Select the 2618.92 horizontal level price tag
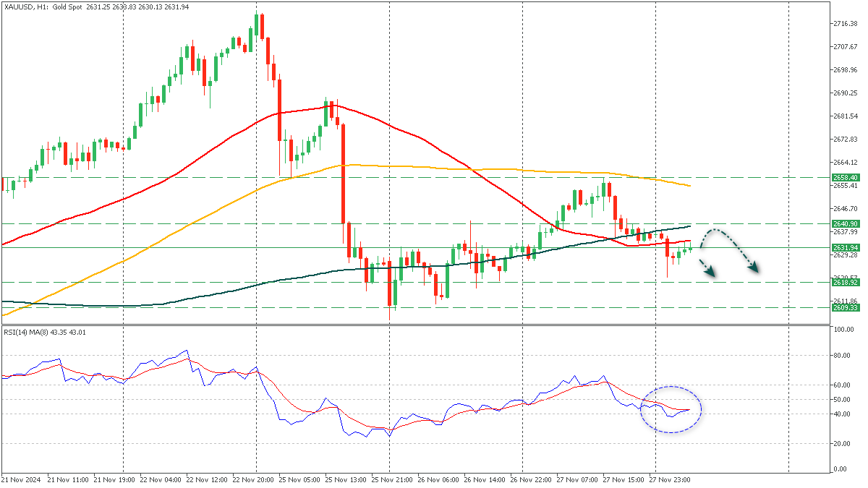The height and width of the screenshot is (488, 868). (x=845, y=282)
